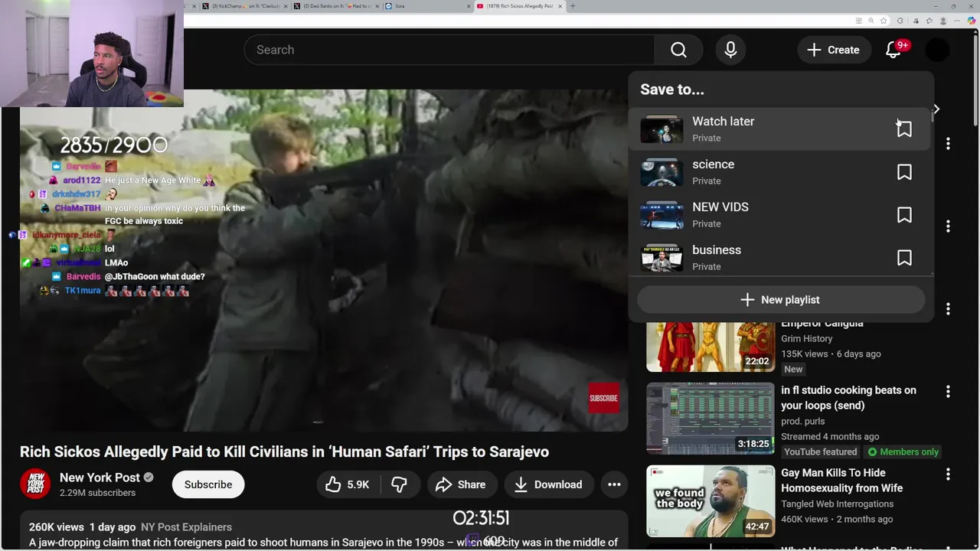Open more actions ellipsis beside Download
The height and width of the screenshot is (551, 980).
point(614,484)
